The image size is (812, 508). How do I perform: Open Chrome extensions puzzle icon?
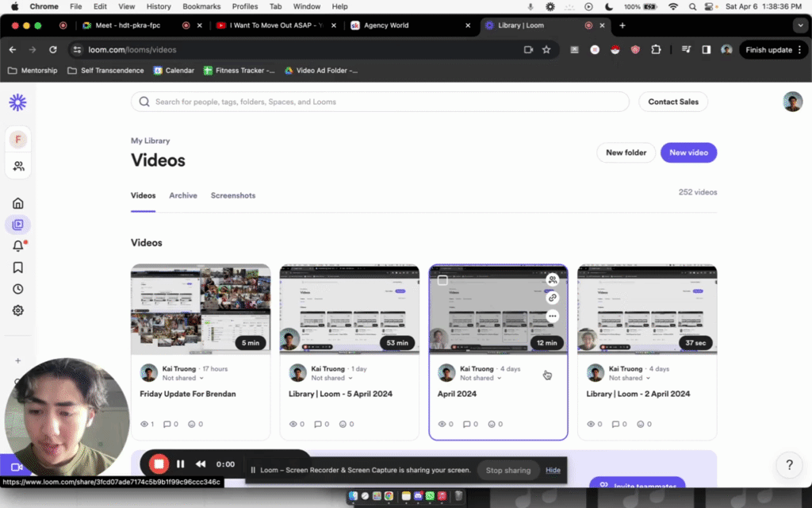[656, 50]
